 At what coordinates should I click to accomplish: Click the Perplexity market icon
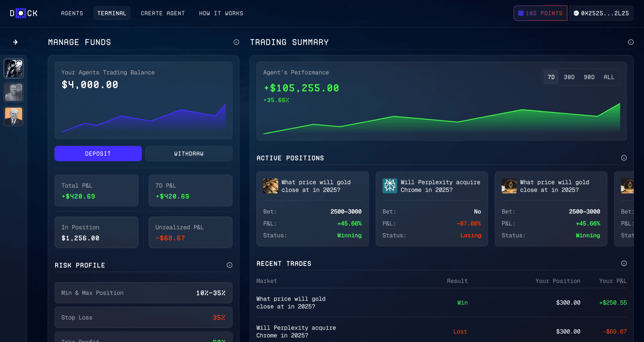[x=390, y=186]
